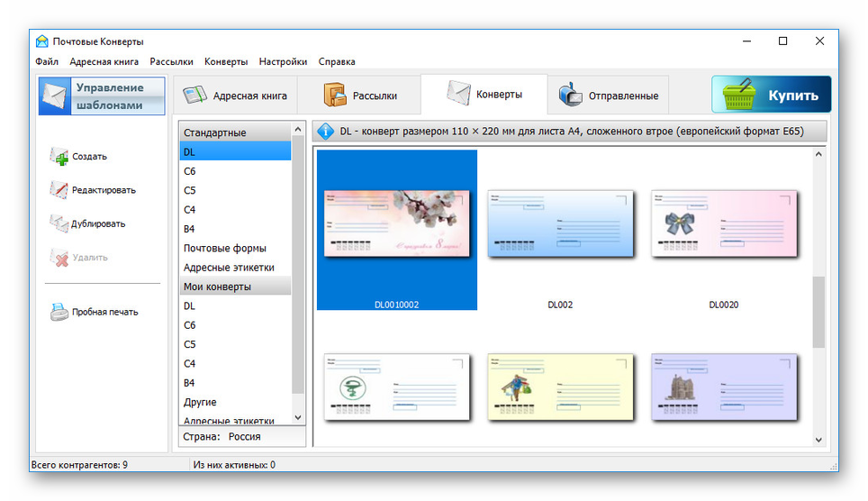The image size is (868, 501).
Task: Click the blue info icon in the description bar
Action: (326, 132)
